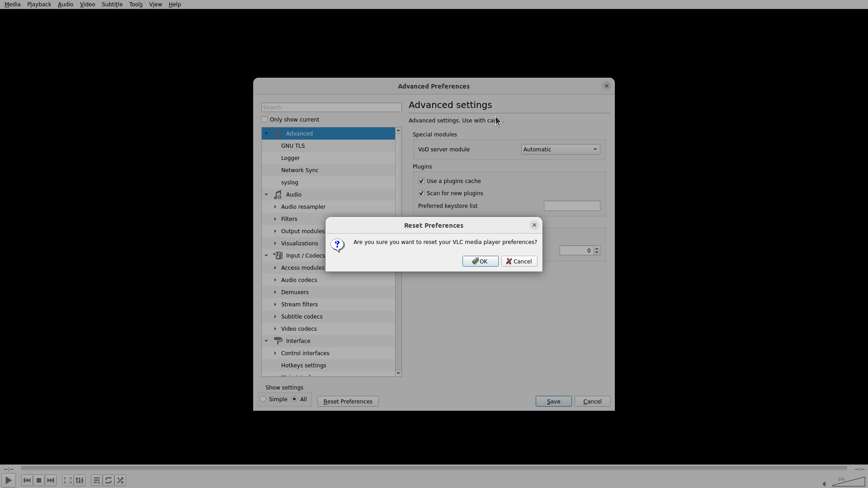Click the previous media skip icon

click(27, 480)
